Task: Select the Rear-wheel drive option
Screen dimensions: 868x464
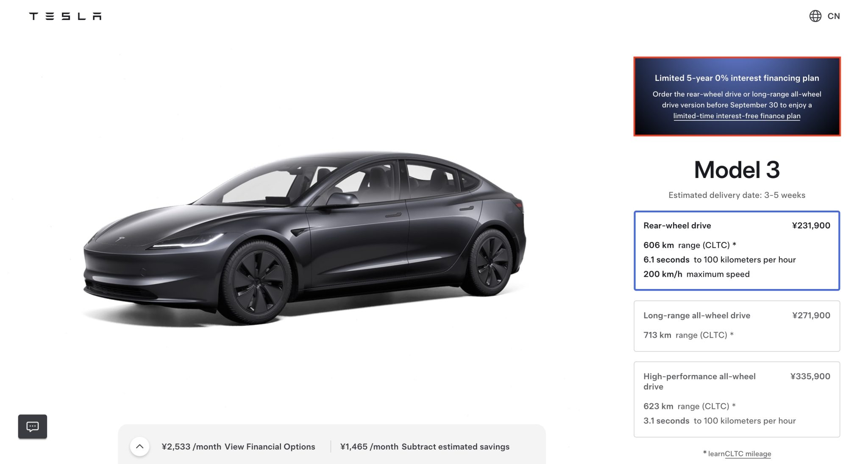Action: (737, 250)
